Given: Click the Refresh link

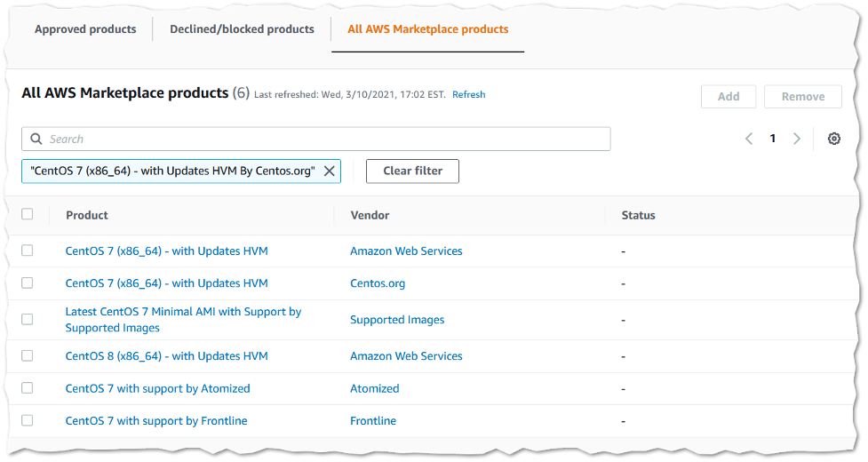Looking at the screenshot, I should click(468, 94).
